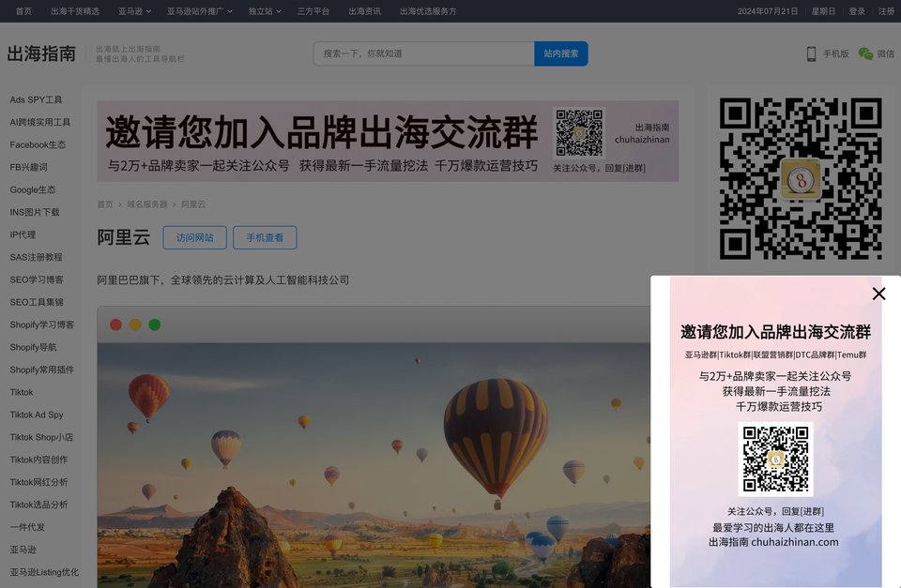Open SAS注册教程 in the sidebar
901x588 pixels.
pyautogui.click(x=36, y=257)
